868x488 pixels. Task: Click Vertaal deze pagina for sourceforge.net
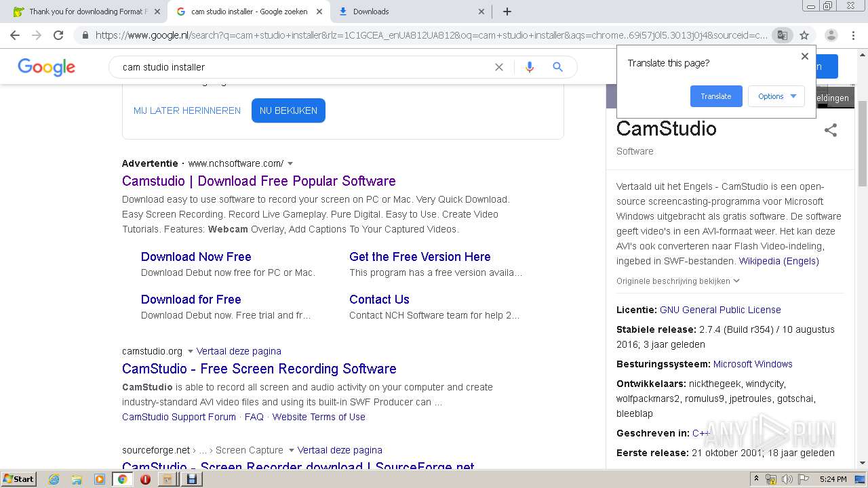point(340,450)
